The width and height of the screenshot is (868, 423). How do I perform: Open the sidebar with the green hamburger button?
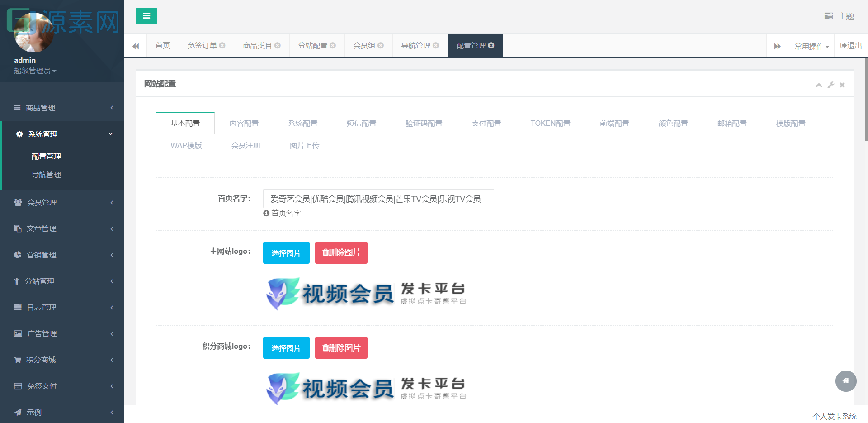146,16
